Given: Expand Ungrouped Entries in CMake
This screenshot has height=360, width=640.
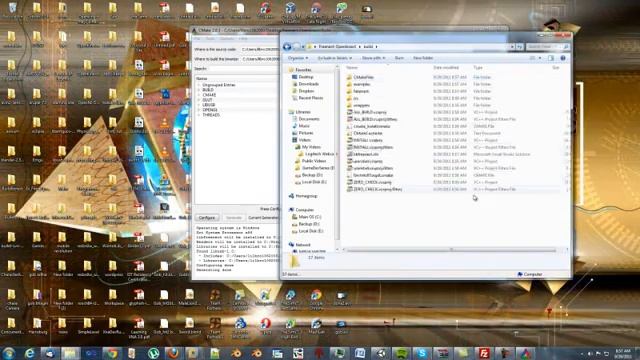Looking at the screenshot, I should point(199,85).
